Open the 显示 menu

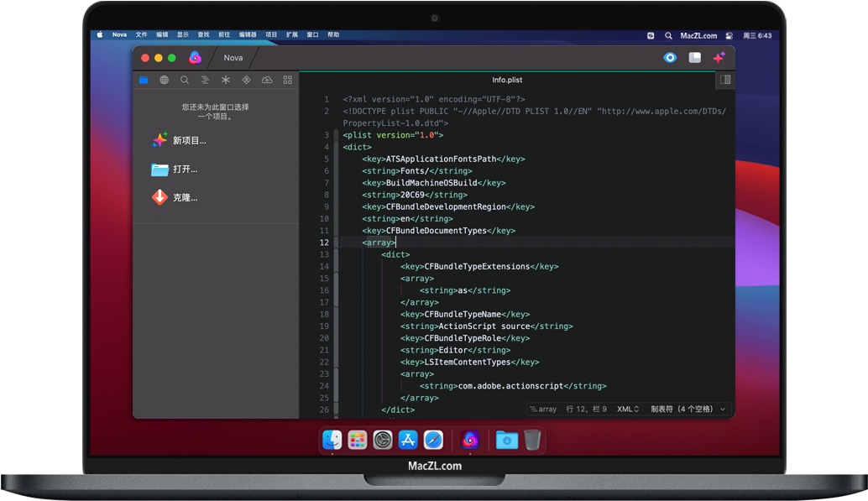pos(183,35)
